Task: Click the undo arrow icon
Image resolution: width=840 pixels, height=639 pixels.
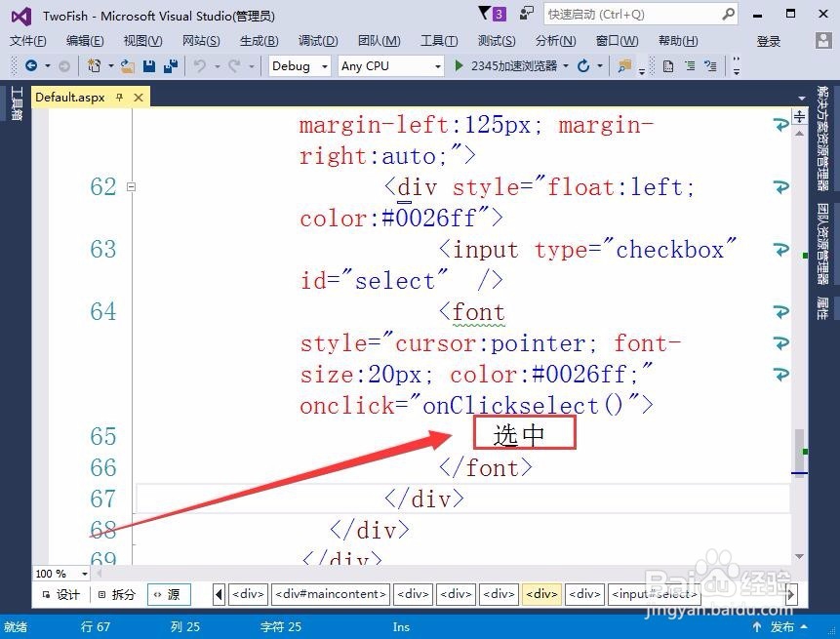Action: pos(200,66)
